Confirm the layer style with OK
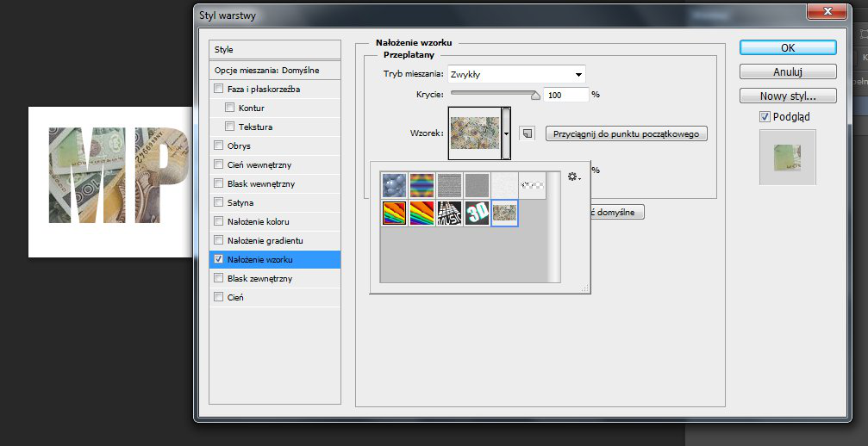The height and width of the screenshot is (446, 868). [x=788, y=48]
